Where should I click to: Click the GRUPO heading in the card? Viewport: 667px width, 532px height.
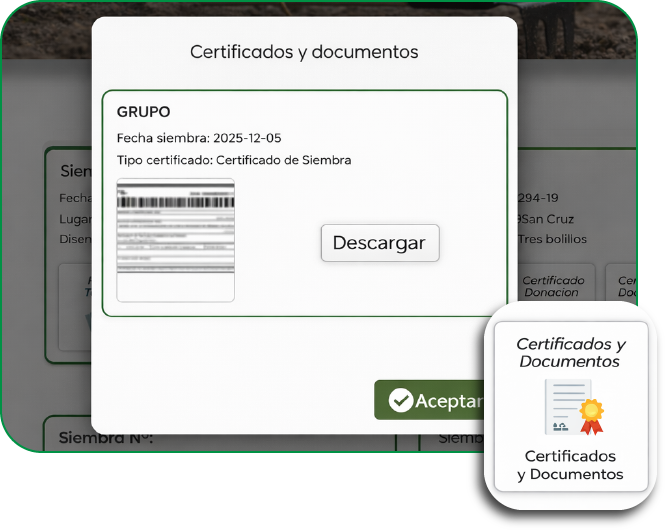click(x=144, y=112)
